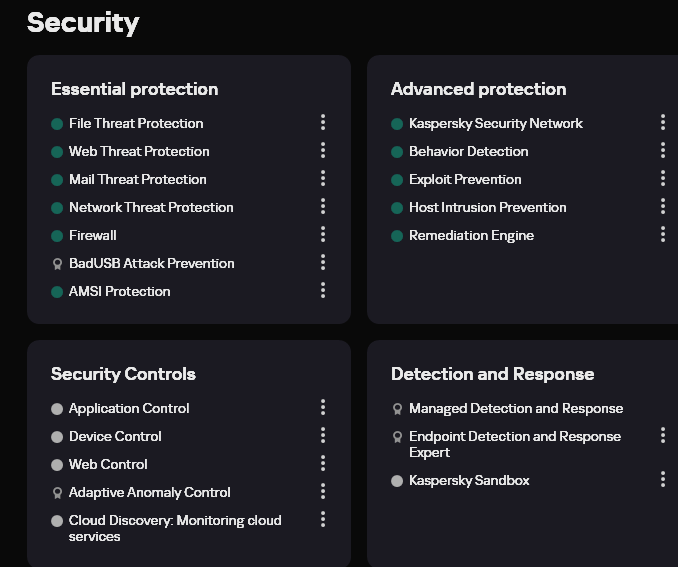The width and height of the screenshot is (678, 567).
Task: Click the gray status dot for Application Control
Action: coord(57,409)
